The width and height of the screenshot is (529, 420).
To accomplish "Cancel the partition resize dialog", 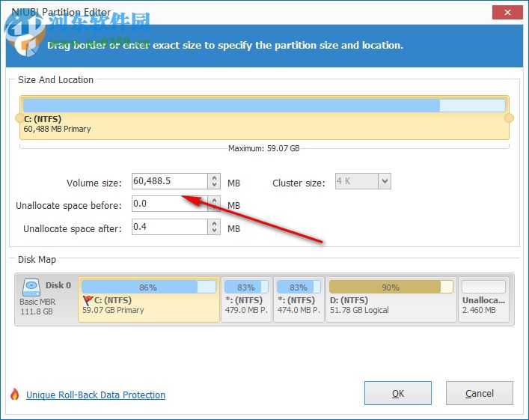I will pyautogui.click(x=480, y=393).
